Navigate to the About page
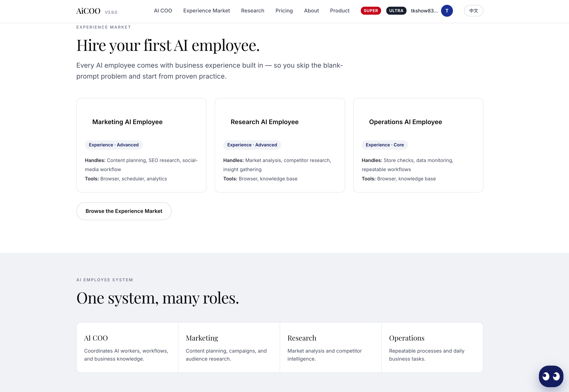This screenshot has height=392, width=569. [x=311, y=11]
